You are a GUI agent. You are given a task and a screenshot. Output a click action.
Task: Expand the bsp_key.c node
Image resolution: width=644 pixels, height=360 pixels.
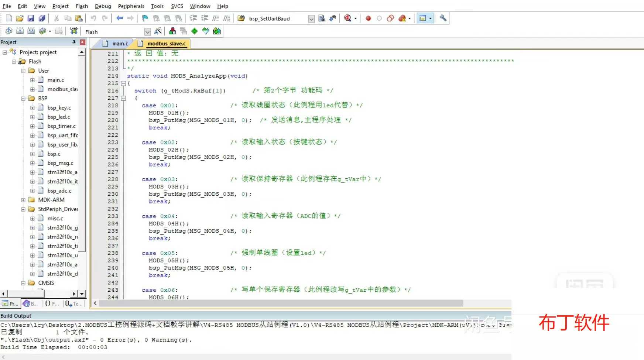(32, 107)
